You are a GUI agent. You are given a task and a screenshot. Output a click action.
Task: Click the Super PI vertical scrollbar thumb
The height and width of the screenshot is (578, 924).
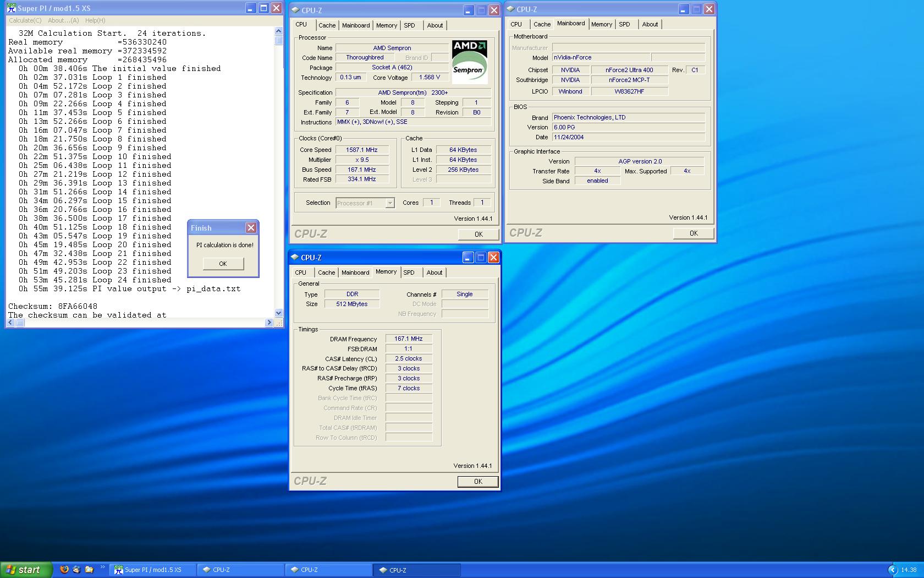point(278,40)
